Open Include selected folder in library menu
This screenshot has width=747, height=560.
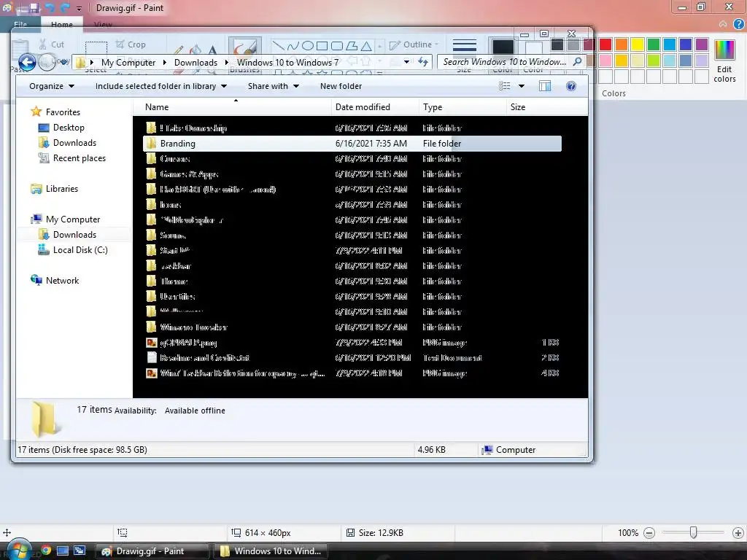(x=160, y=86)
